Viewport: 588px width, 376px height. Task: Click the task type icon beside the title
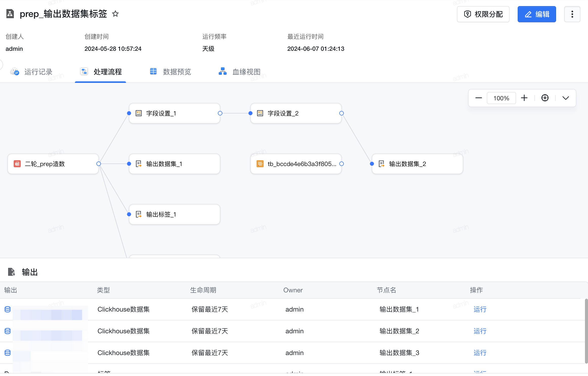[10, 14]
